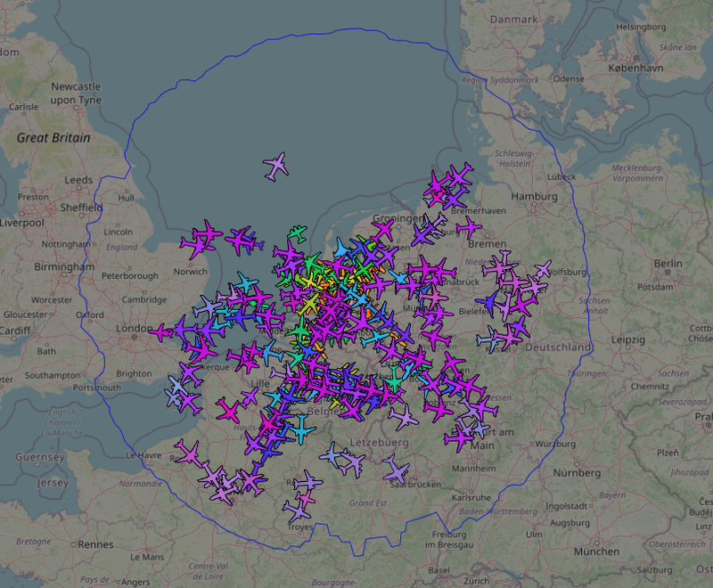Select the northernmost magenta aircraft near Bremerhaven
713x588 pixels.
coord(437,184)
